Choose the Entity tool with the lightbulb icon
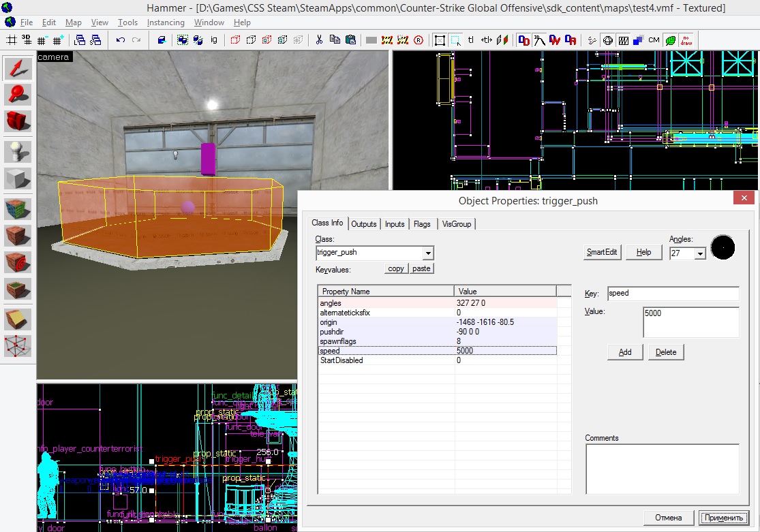This screenshot has width=760, height=532. click(18, 151)
